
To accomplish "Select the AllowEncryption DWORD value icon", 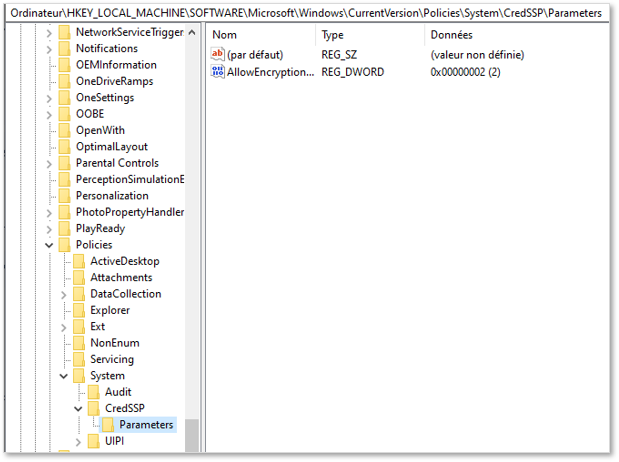I will pos(218,71).
